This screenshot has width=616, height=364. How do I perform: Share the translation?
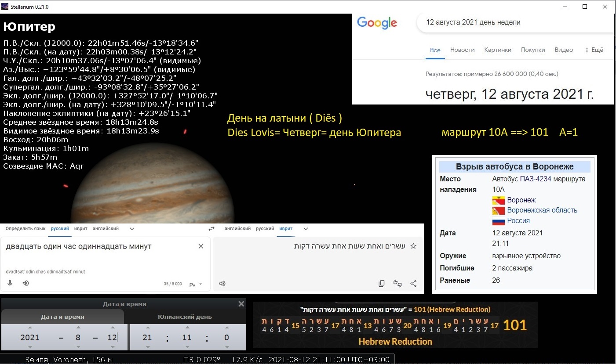pyautogui.click(x=413, y=284)
